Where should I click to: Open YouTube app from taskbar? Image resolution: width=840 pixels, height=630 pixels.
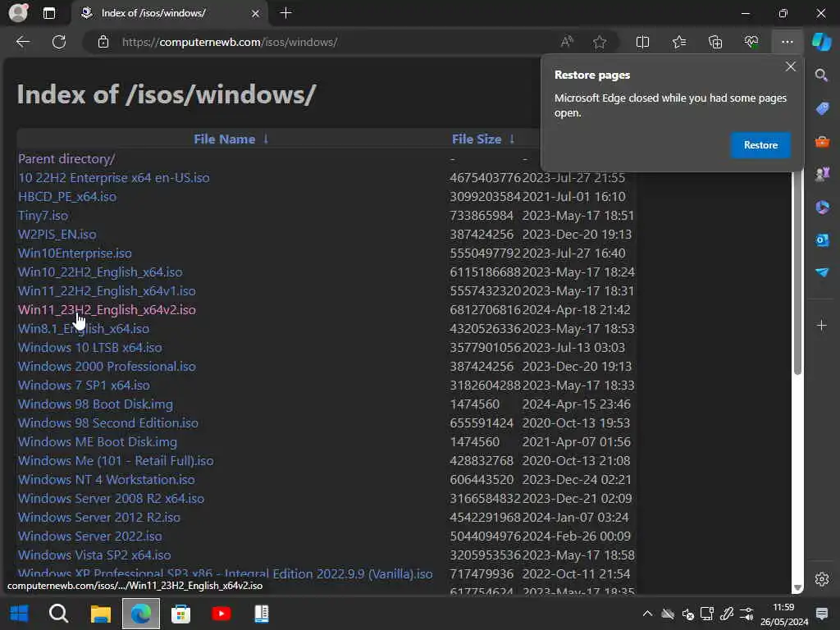coord(221,614)
